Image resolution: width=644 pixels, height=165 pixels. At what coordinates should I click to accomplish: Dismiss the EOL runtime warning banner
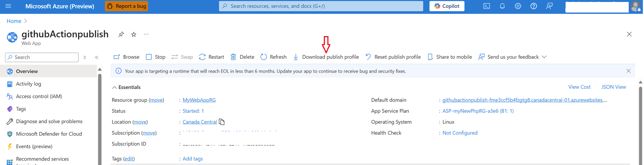(x=628, y=71)
